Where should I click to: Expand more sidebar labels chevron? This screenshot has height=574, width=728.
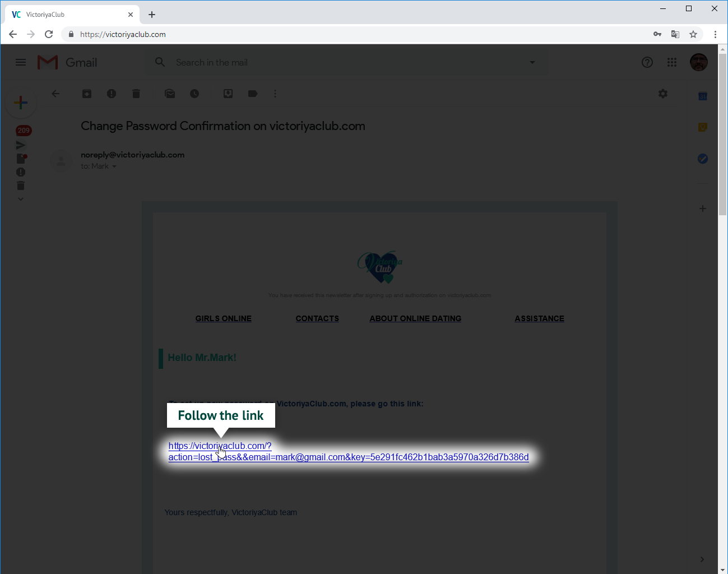click(21, 199)
